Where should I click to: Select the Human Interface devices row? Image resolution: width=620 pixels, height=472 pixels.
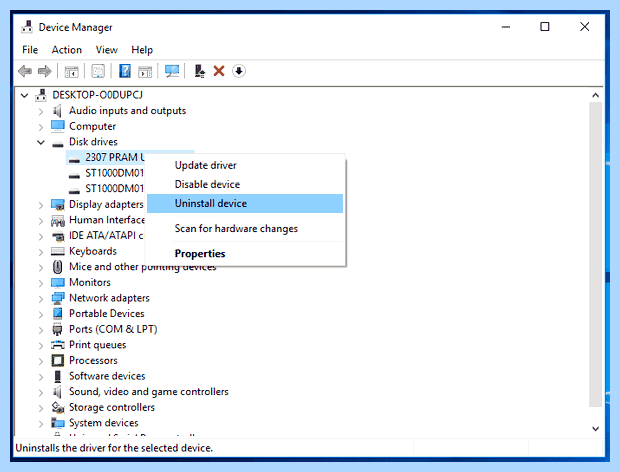pyautogui.click(x=107, y=220)
